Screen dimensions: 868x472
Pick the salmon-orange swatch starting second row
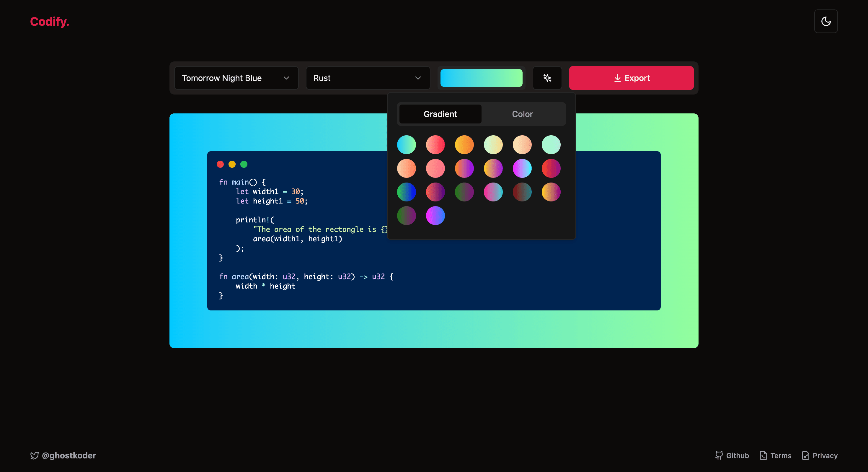[x=406, y=168]
